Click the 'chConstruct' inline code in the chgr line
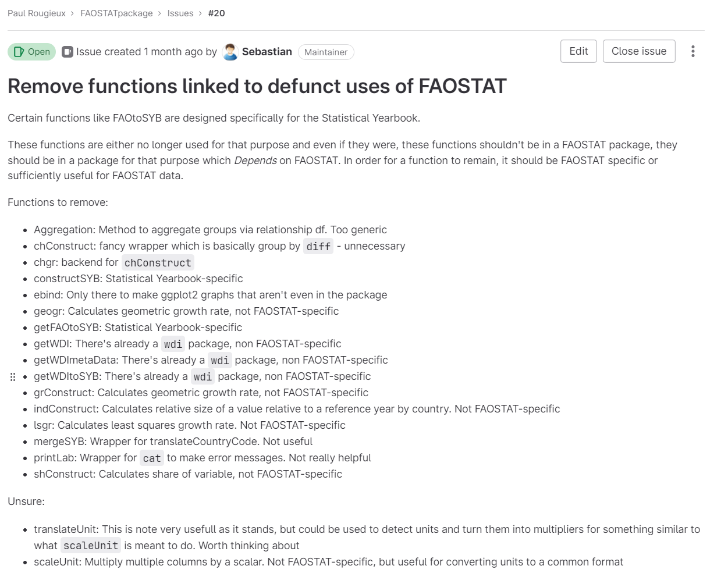The width and height of the screenshot is (728, 580). [158, 263]
